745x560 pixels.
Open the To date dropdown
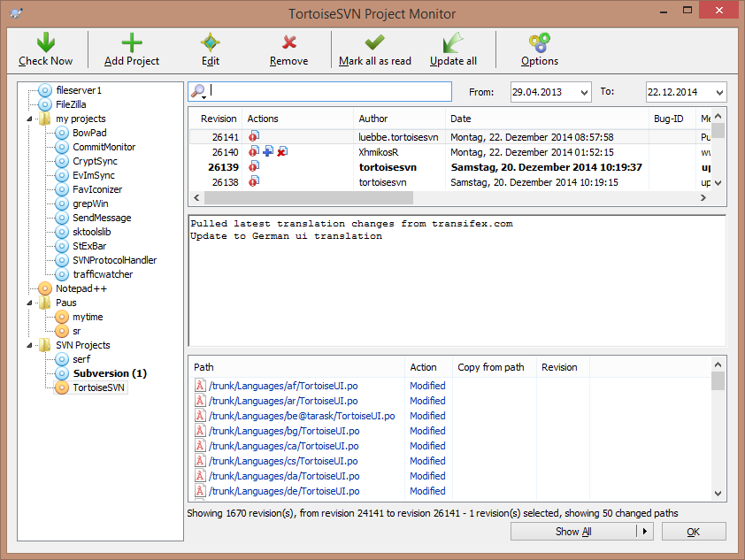718,92
